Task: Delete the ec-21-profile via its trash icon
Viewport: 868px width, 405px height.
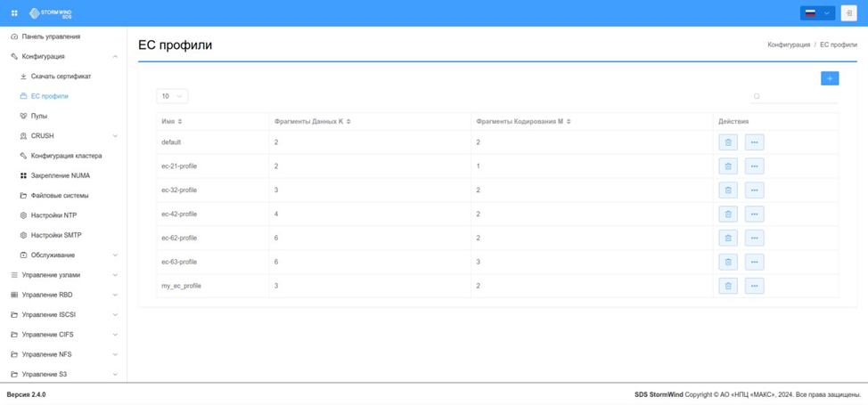Action: pos(728,166)
